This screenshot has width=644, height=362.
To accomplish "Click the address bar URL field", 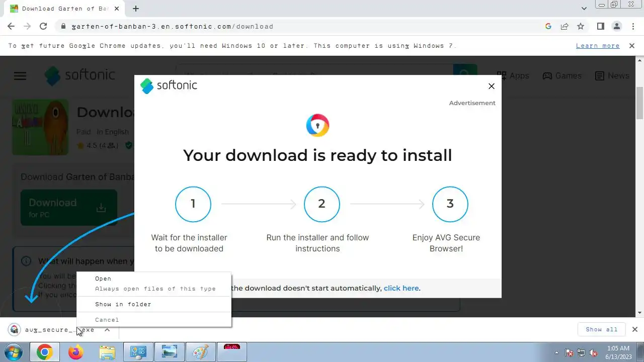I will (x=302, y=26).
